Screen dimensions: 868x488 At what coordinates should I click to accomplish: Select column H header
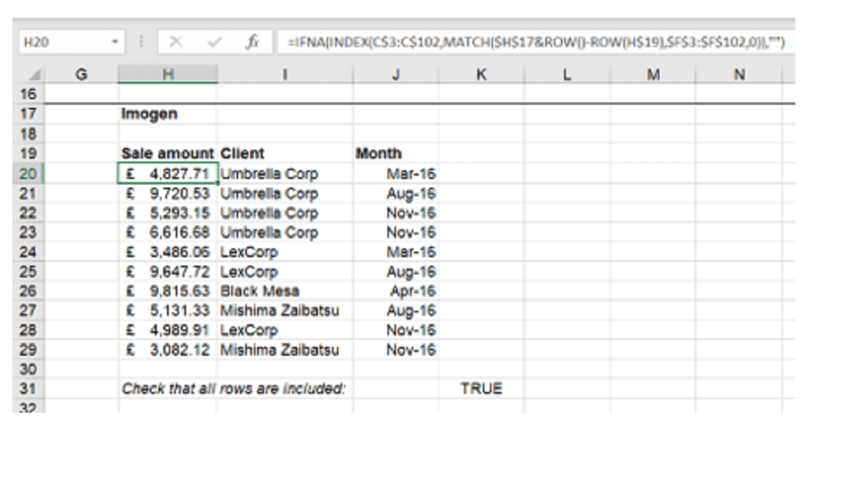[x=168, y=74]
